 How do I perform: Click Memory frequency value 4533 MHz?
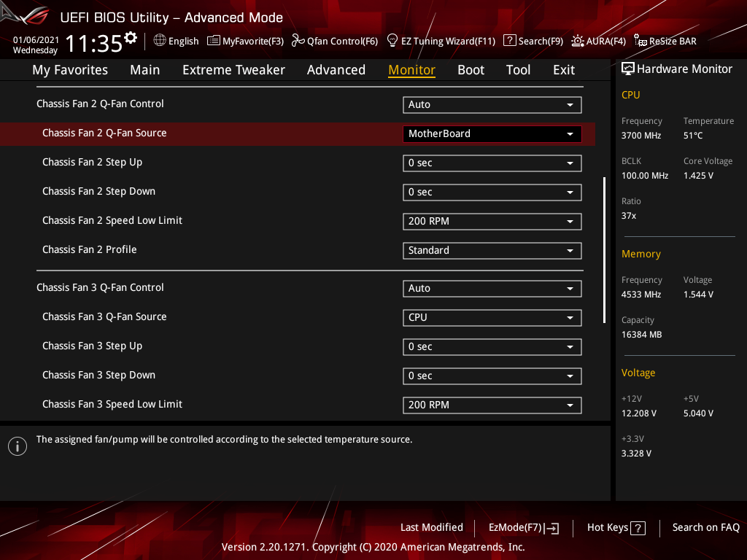pyautogui.click(x=640, y=295)
